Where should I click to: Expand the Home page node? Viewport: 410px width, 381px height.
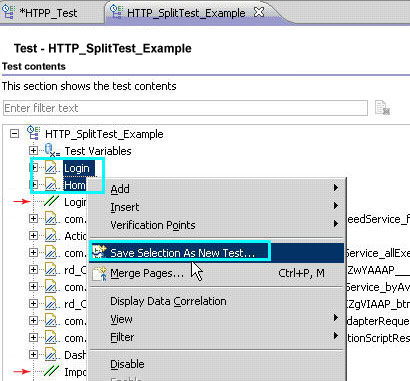(33, 184)
